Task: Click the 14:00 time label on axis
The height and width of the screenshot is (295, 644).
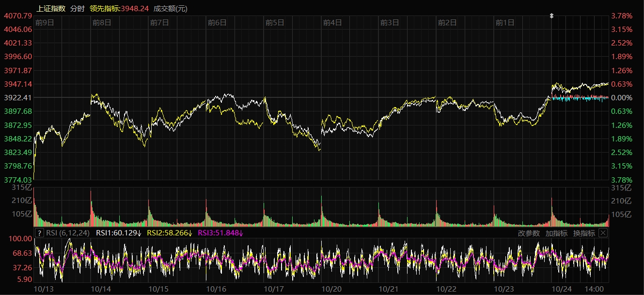Action: 594,289
